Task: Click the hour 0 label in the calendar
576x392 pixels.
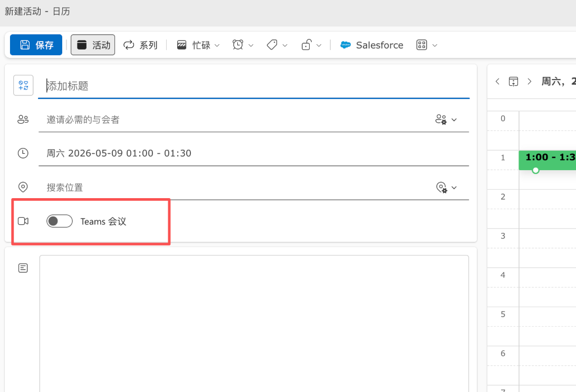Action: coord(503,118)
